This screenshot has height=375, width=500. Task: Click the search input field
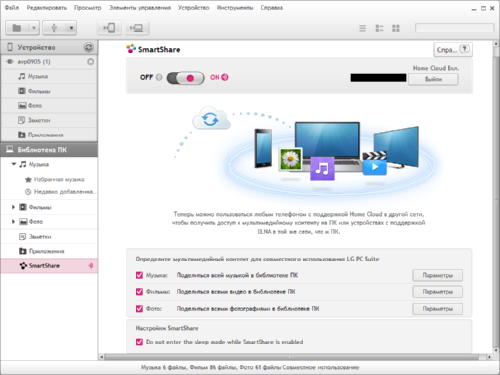pyautogui.click(x=454, y=28)
